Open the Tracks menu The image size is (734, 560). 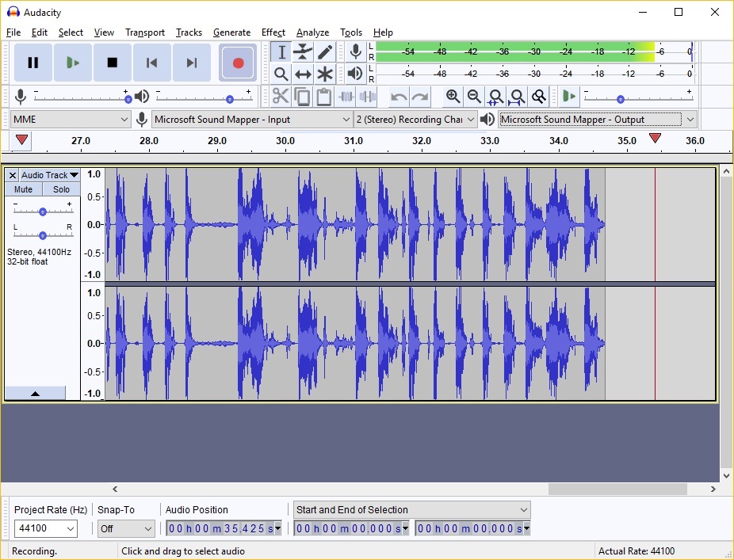click(189, 32)
